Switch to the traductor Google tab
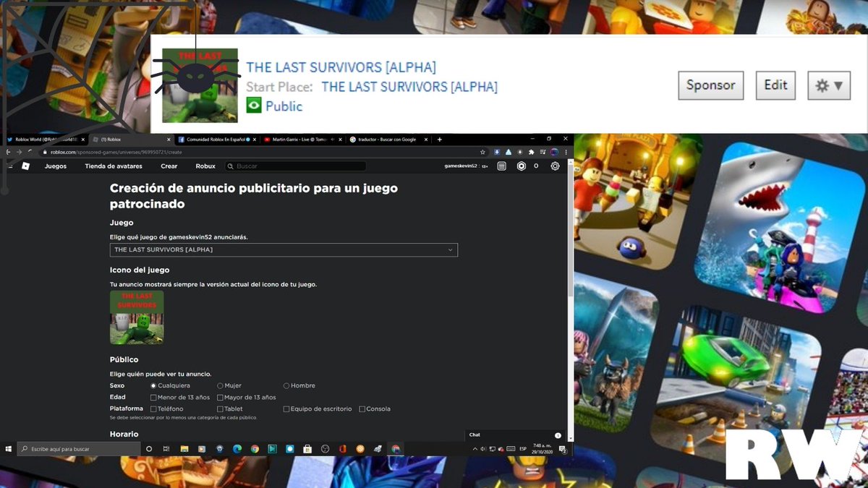Viewport: 868px width, 488px height. (x=388, y=139)
